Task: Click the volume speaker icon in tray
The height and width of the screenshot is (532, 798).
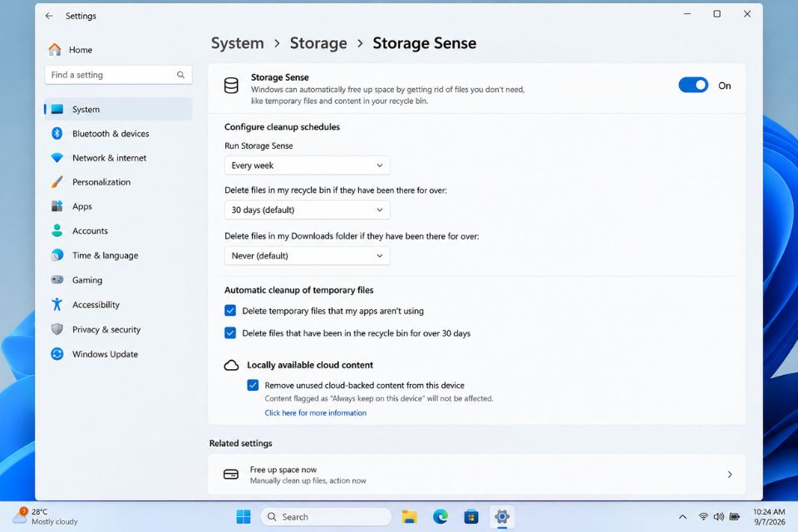Action: (x=718, y=517)
